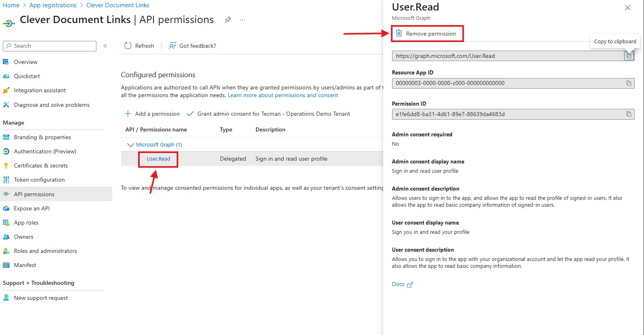Open the ellipsis more options menu
The height and width of the screenshot is (335, 644).
coord(242,20)
